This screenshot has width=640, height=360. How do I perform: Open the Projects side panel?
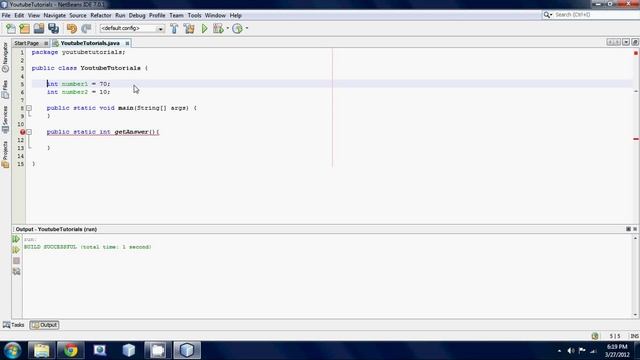point(5,154)
